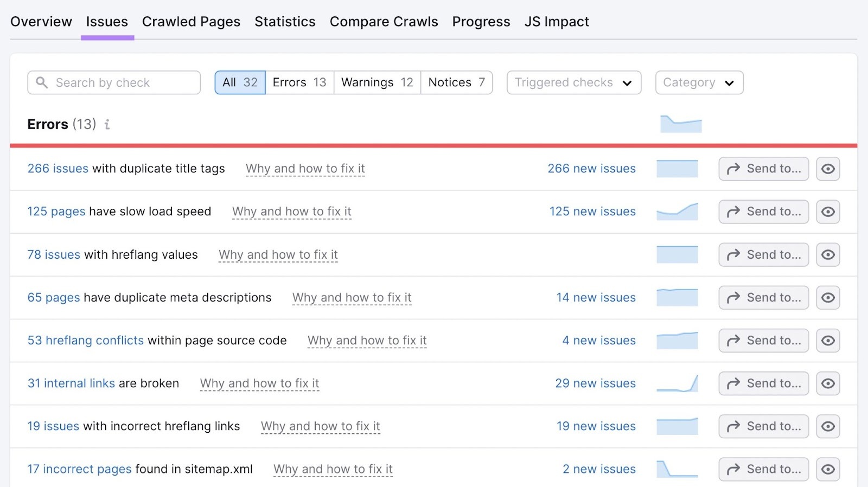This screenshot has width=868, height=487.
Task: Open the Category dropdown
Action: [699, 82]
